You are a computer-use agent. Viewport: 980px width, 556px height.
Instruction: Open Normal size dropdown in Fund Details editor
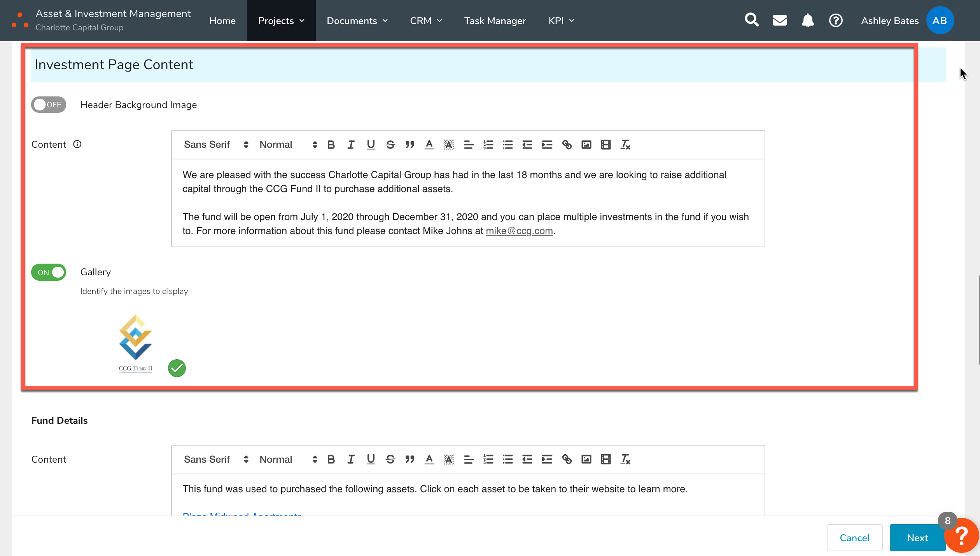pos(288,459)
